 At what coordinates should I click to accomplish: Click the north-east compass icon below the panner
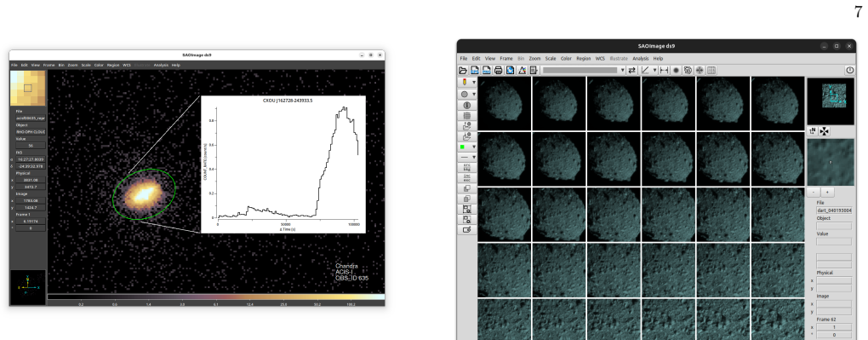[813, 131]
